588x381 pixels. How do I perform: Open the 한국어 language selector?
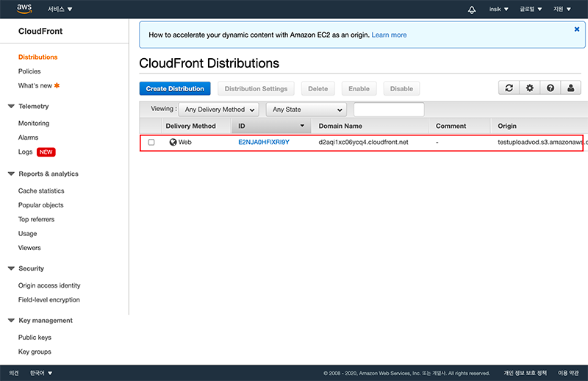click(41, 373)
